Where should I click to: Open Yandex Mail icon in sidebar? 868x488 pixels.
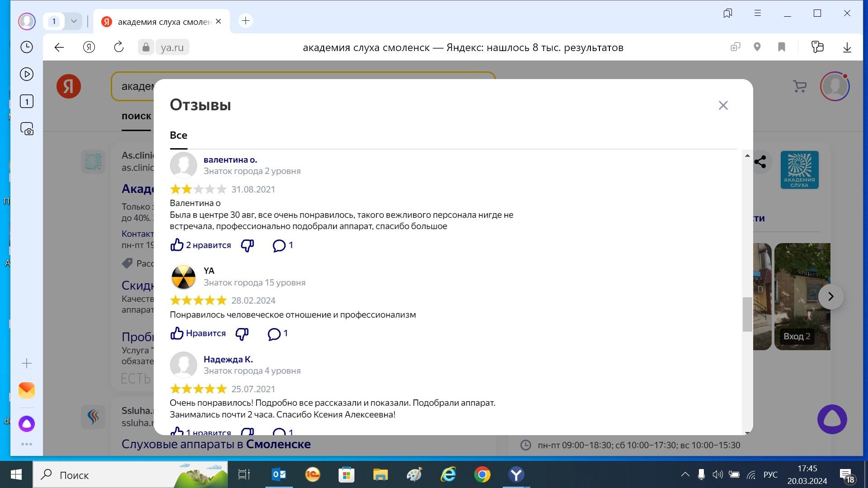tap(27, 390)
